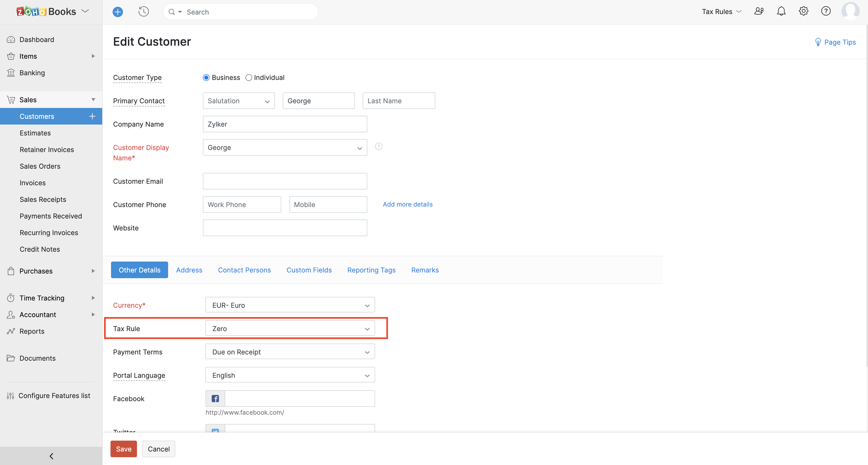The image size is (868, 465).
Task: Expand the Salutation dropdown
Action: (x=239, y=100)
